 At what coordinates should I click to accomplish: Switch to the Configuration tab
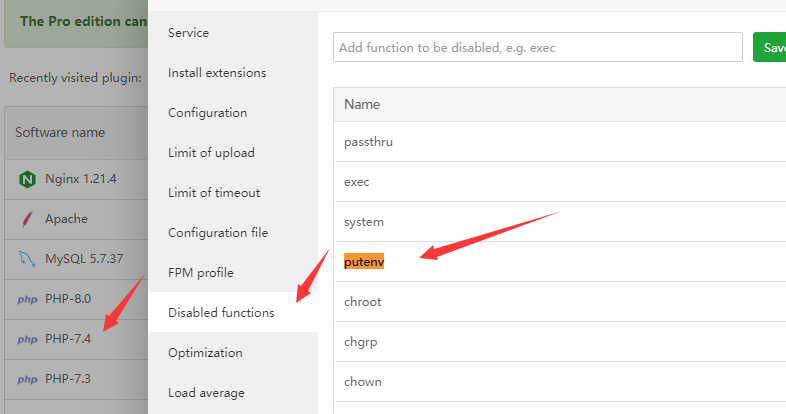coord(207,113)
